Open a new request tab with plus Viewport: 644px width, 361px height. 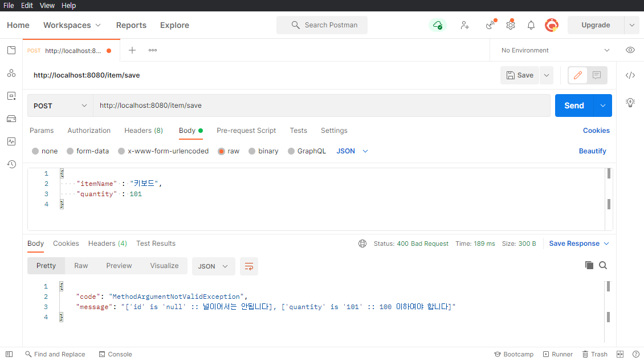(132, 50)
